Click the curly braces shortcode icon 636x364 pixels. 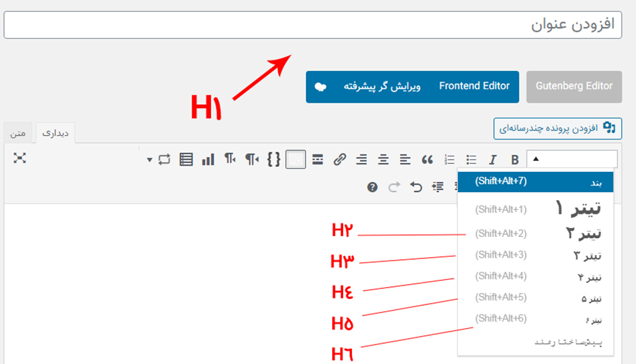tap(274, 160)
